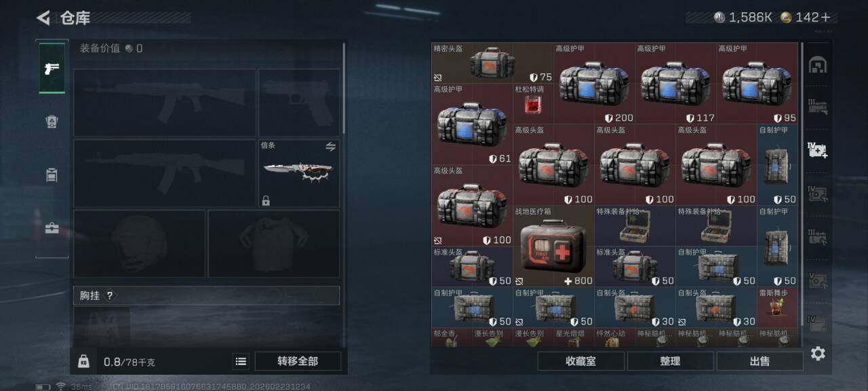Open the briefcase safe-box tab
Image resolution: width=868 pixels, height=391 pixels.
pyautogui.click(x=52, y=228)
